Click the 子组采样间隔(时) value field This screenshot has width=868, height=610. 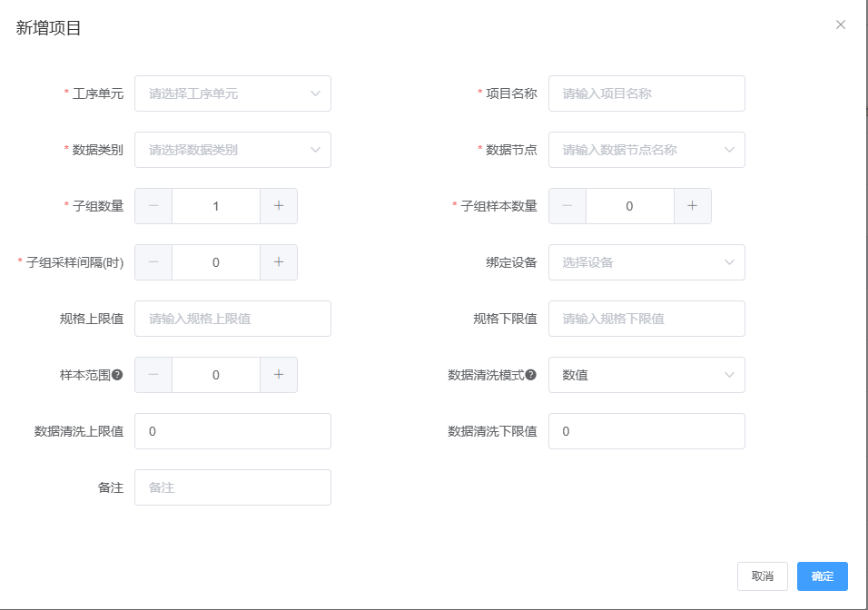click(216, 262)
